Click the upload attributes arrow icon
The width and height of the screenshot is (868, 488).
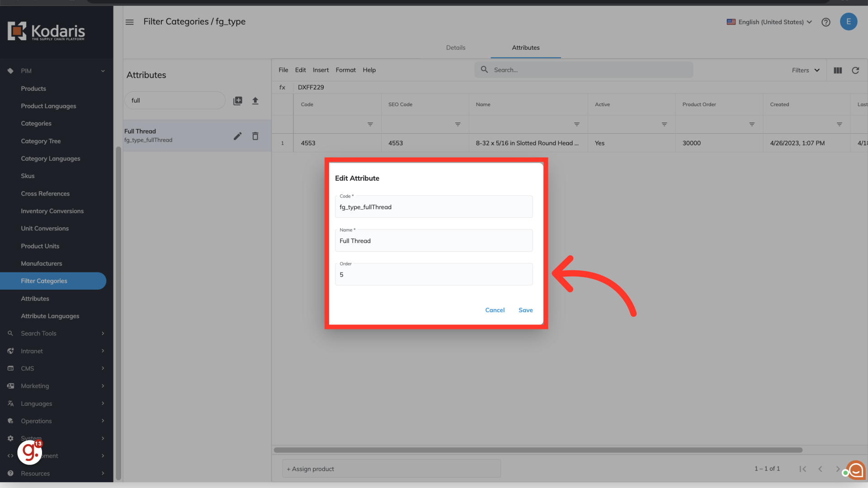[255, 101]
